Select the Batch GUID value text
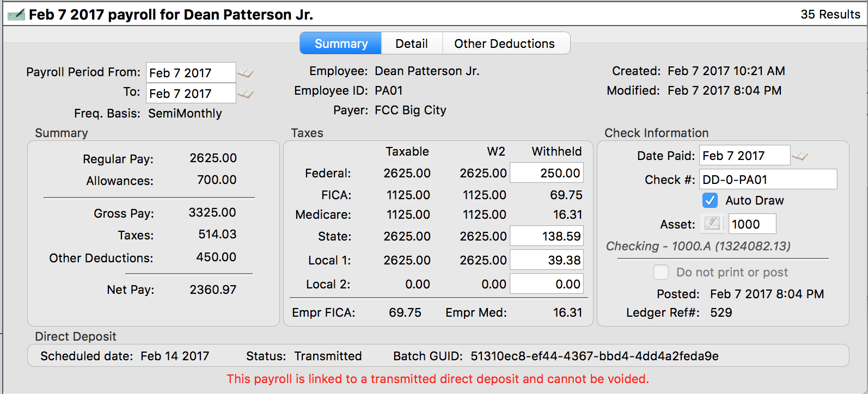The image size is (868, 394). 595,356
